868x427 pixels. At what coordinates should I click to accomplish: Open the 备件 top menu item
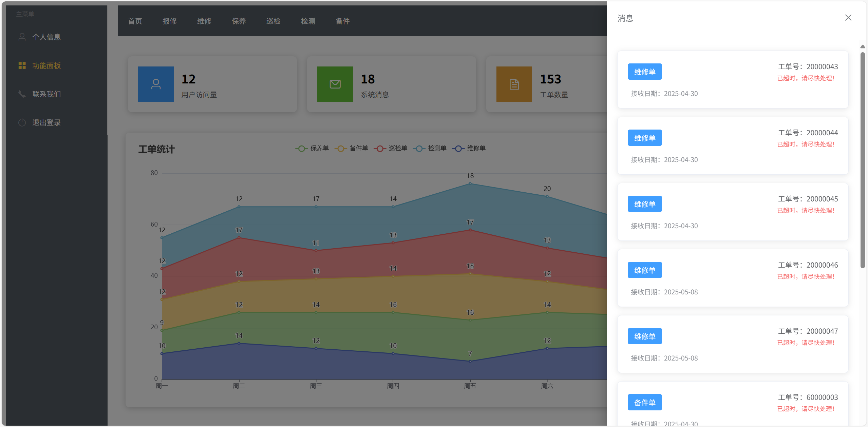tap(343, 21)
